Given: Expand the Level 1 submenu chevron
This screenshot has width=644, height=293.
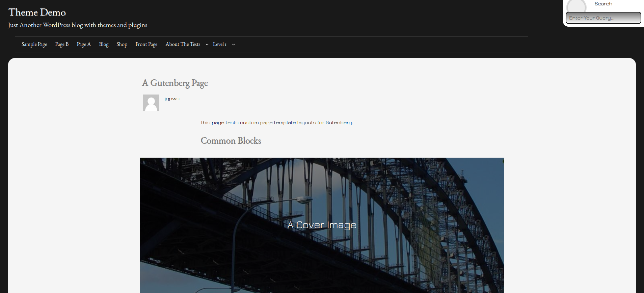Looking at the screenshot, I should point(233,45).
